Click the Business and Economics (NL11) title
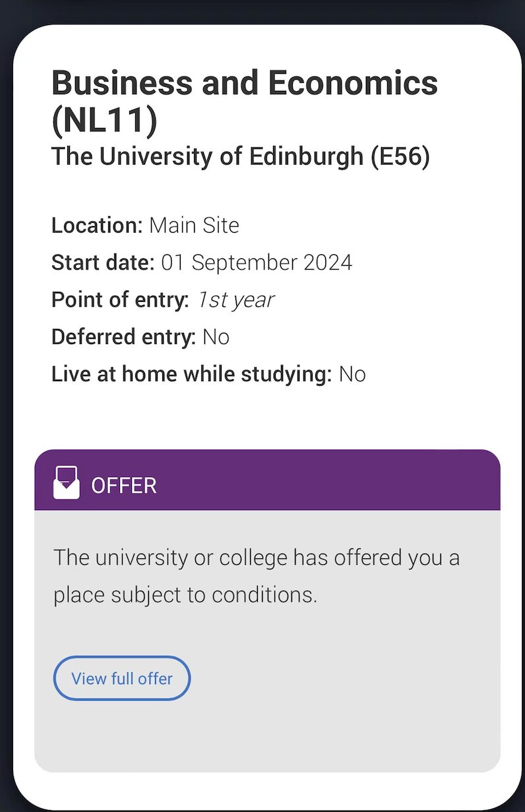Screen dimensions: 525x812 (x=244, y=102)
